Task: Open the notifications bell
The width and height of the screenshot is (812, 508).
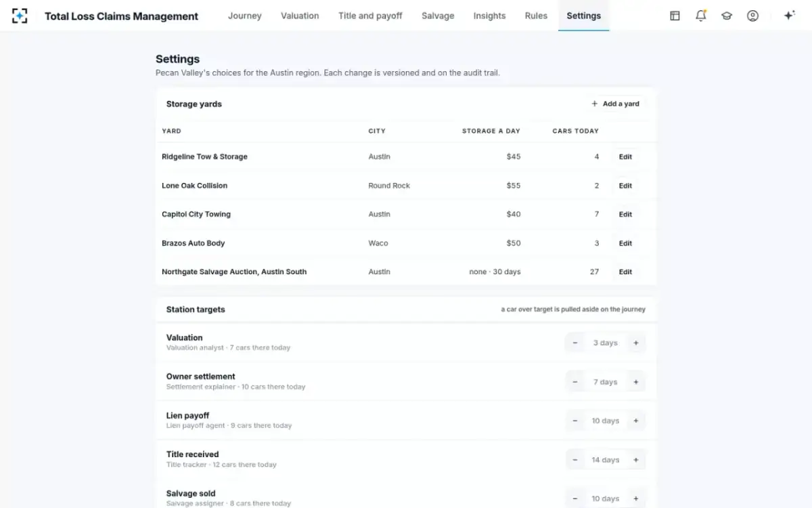Action: click(701, 16)
